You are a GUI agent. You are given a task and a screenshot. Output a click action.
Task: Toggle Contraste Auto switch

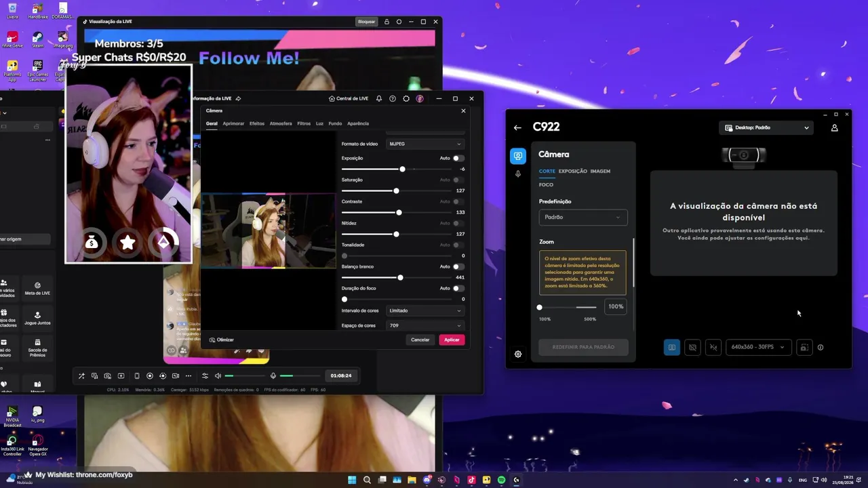point(458,201)
